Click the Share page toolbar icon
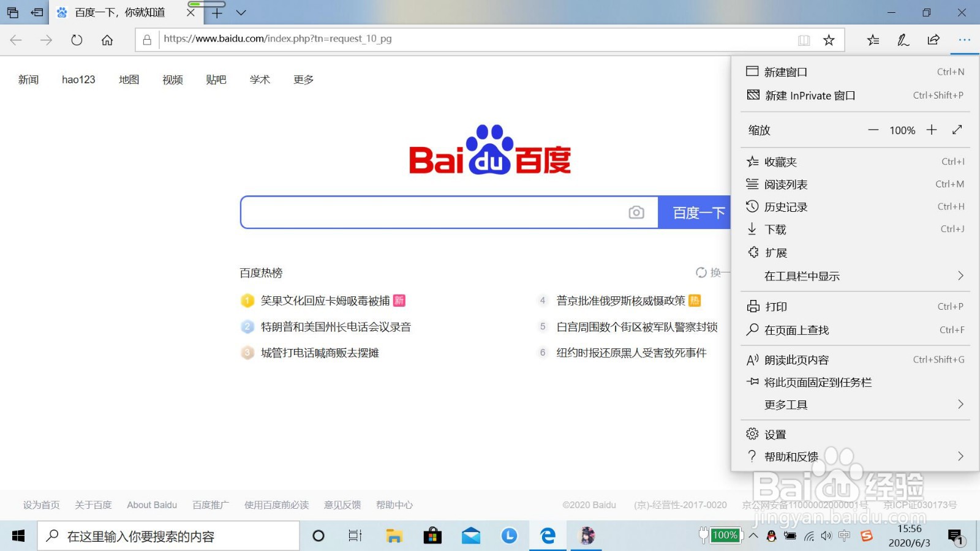Image resolution: width=980 pixels, height=551 pixels. tap(933, 40)
